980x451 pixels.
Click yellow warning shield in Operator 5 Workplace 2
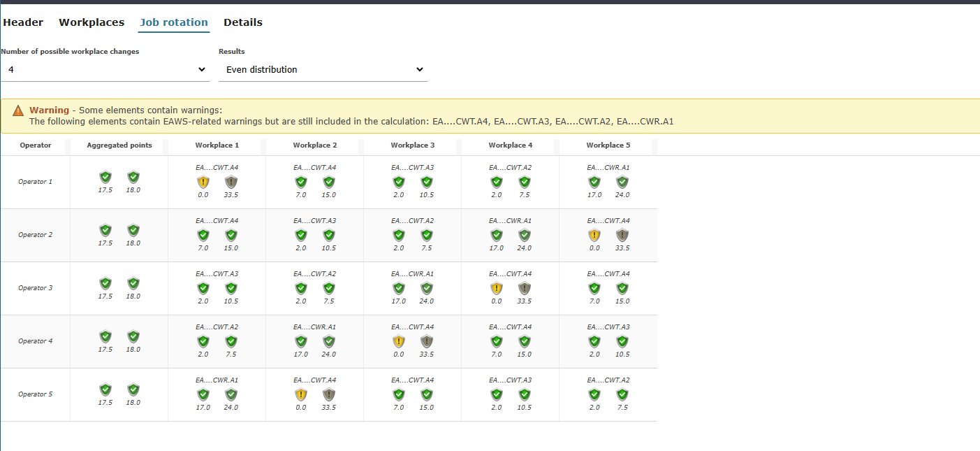[301, 394]
